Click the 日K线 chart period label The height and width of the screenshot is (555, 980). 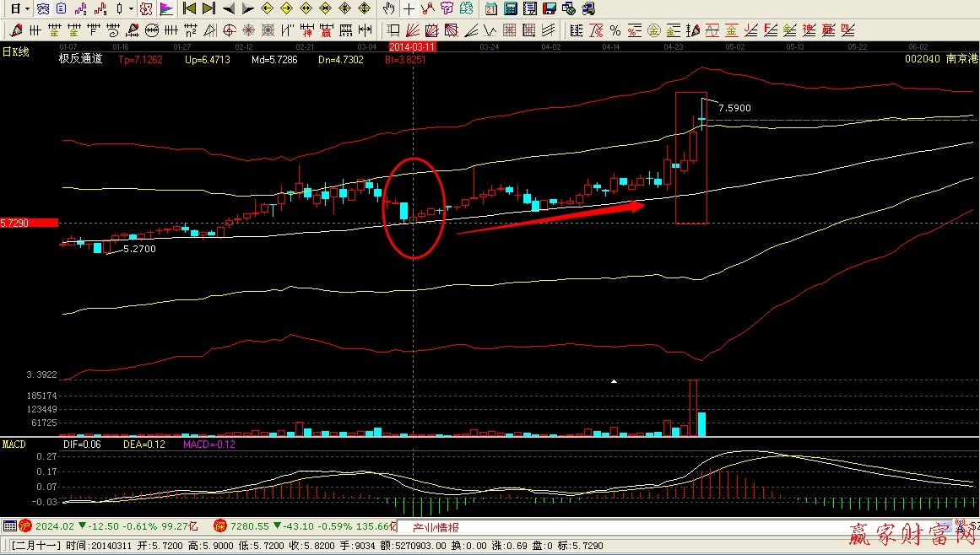pos(15,51)
